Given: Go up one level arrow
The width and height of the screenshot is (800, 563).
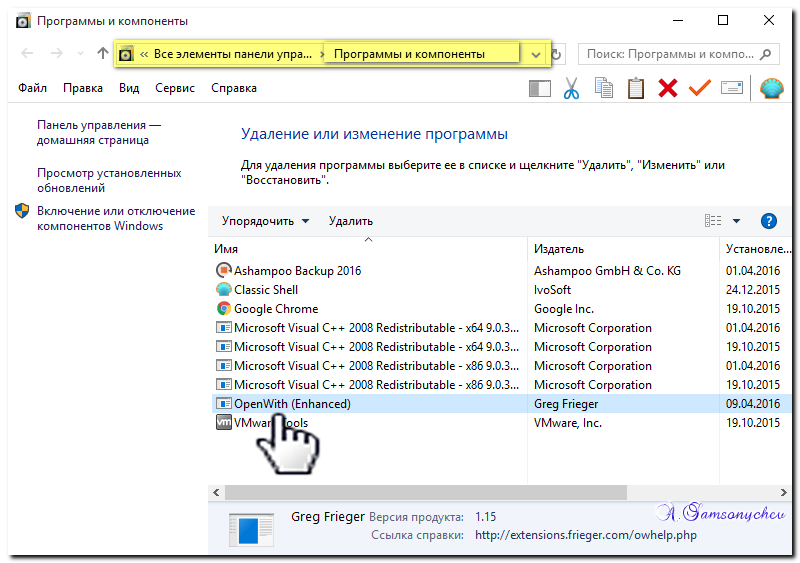Looking at the screenshot, I should click(x=103, y=53).
